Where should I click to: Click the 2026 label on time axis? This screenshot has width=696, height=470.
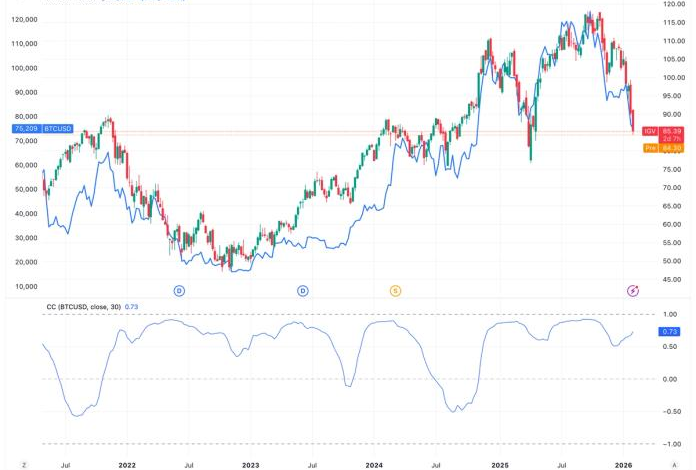point(622,465)
